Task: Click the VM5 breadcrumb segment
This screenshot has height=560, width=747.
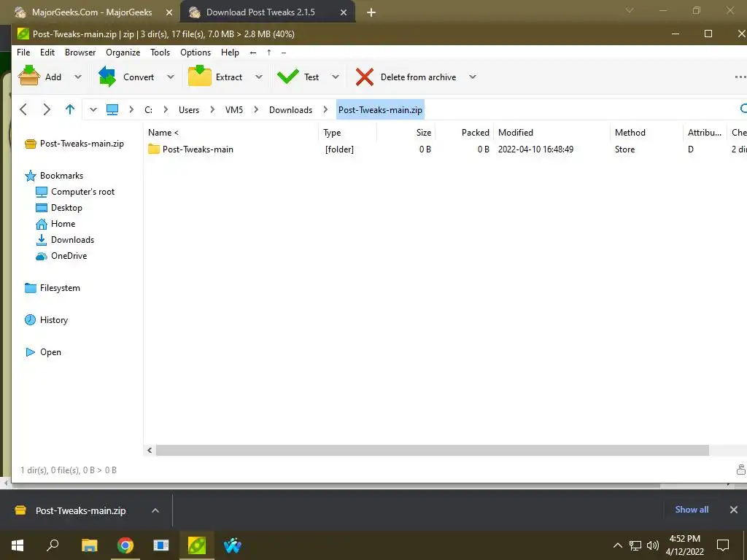Action: (x=234, y=110)
